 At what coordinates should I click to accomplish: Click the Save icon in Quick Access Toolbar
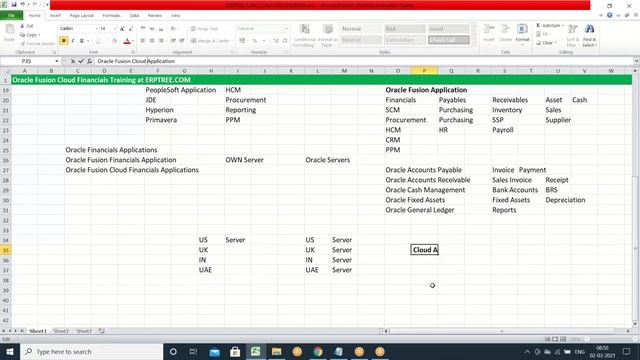click(14, 4)
